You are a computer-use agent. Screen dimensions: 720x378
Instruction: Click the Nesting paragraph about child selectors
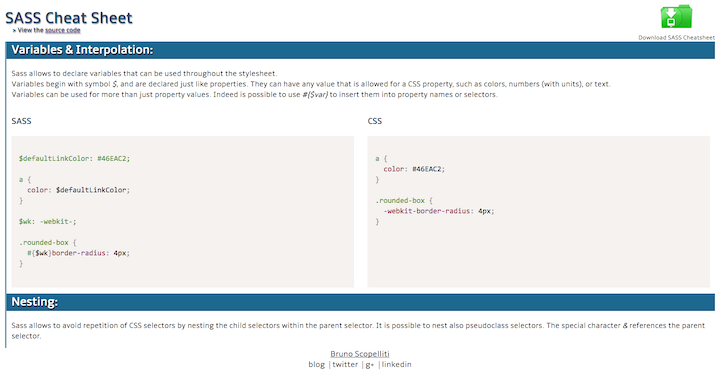358,331
